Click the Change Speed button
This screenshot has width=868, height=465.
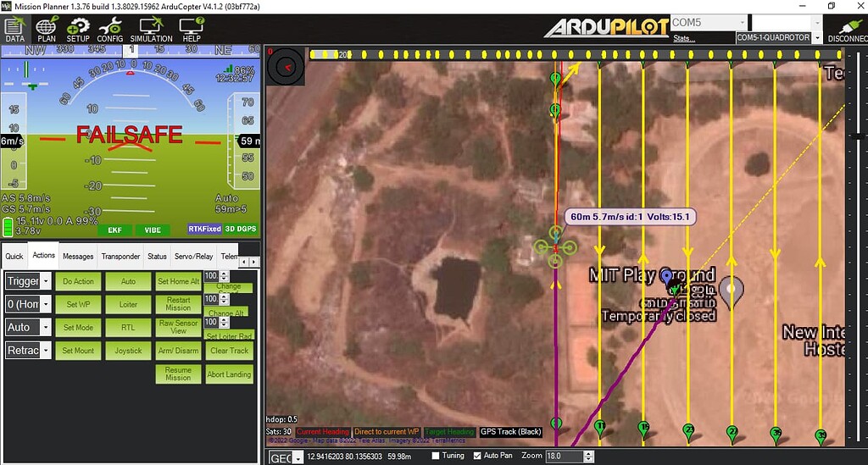(x=229, y=287)
